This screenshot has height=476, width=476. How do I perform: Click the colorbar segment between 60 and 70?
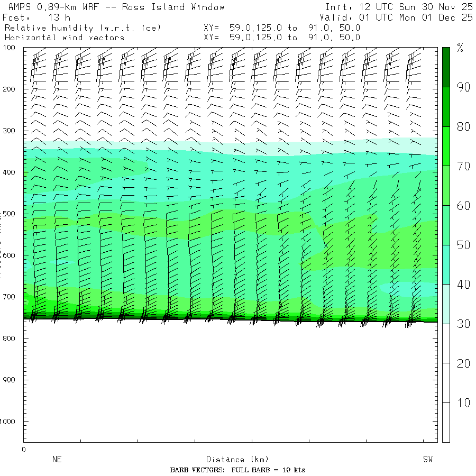[x=446, y=186]
